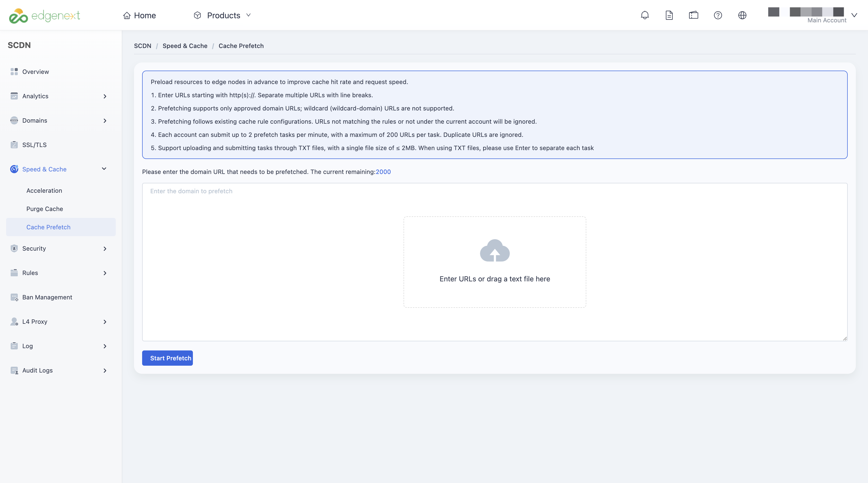The image size is (868, 483).
Task: Focus the prefetch domain URL text area
Action: click(x=495, y=262)
